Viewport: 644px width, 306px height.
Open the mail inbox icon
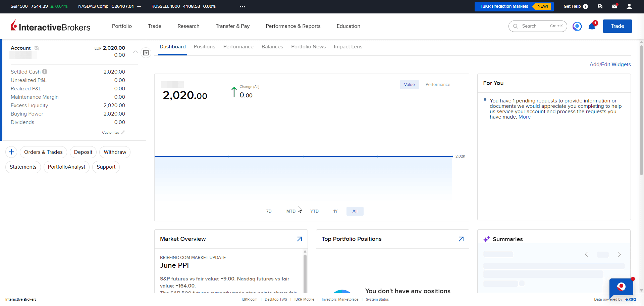pyautogui.click(x=614, y=6)
